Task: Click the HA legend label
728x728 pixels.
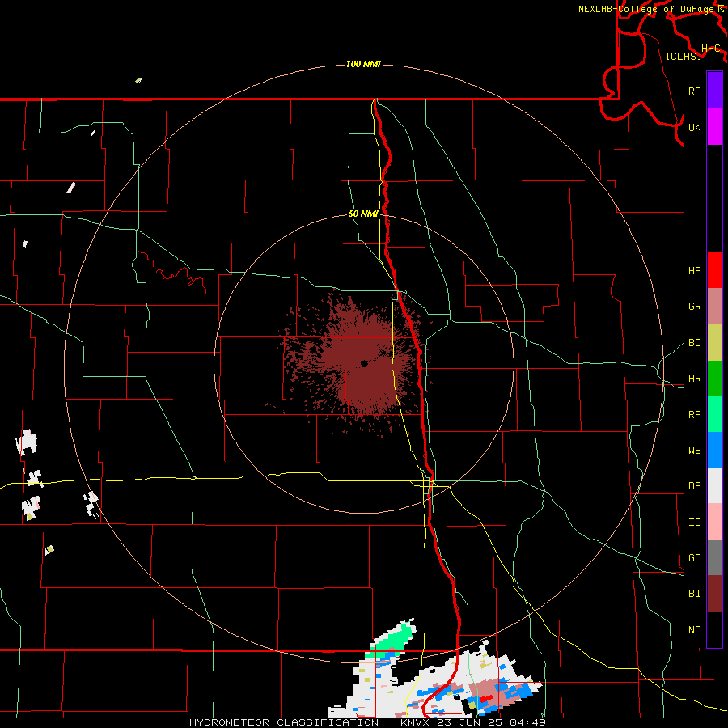Action: coord(694,270)
